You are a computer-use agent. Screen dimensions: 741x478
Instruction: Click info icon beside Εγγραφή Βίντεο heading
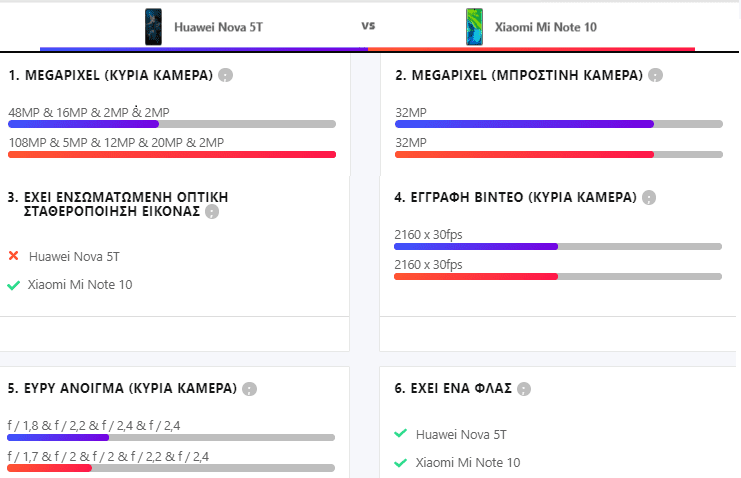tap(649, 198)
